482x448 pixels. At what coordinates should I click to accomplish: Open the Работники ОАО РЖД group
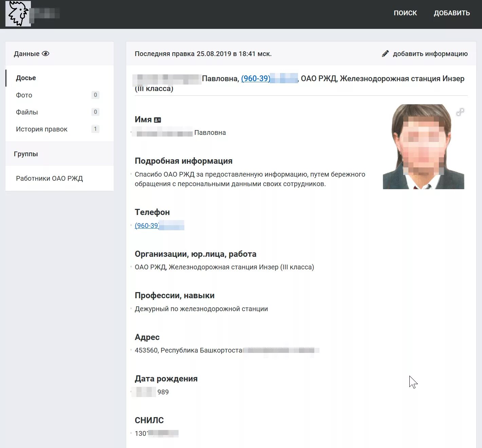point(49,178)
